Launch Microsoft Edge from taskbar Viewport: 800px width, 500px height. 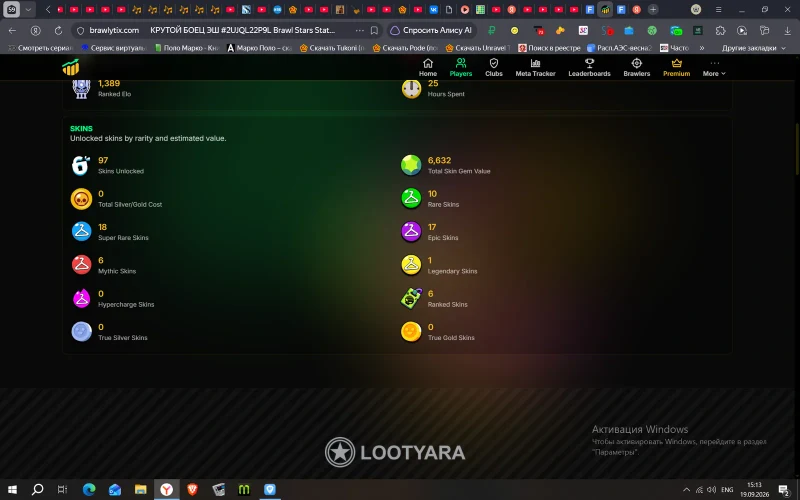point(89,489)
